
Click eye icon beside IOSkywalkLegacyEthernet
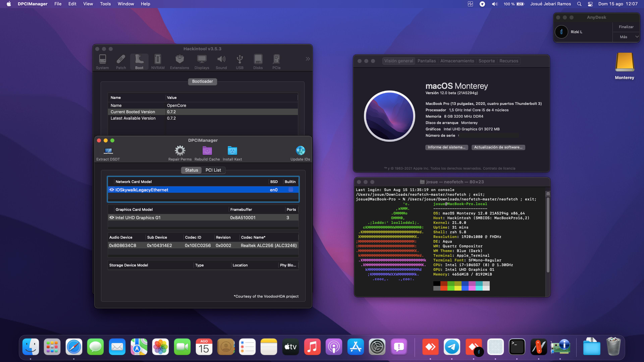click(x=112, y=190)
